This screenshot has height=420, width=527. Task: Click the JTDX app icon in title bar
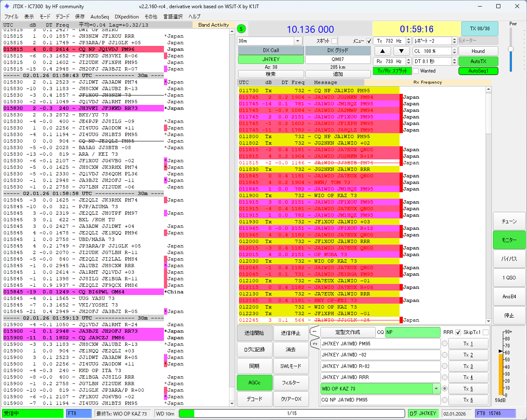coord(7,7)
